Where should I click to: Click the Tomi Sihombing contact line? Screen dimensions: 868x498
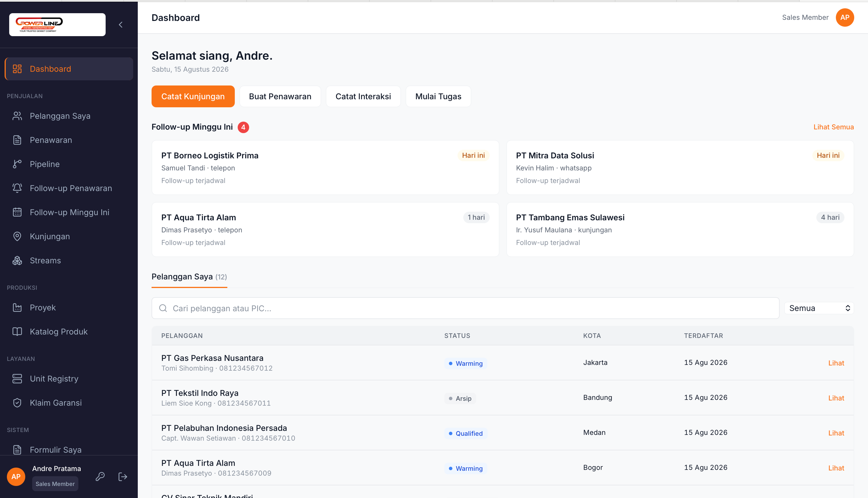click(x=217, y=368)
